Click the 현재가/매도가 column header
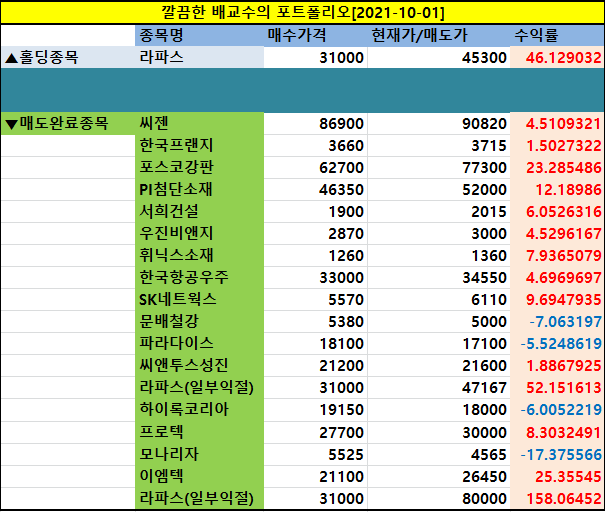Image resolution: width=605 pixels, height=512 pixels. click(x=439, y=35)
